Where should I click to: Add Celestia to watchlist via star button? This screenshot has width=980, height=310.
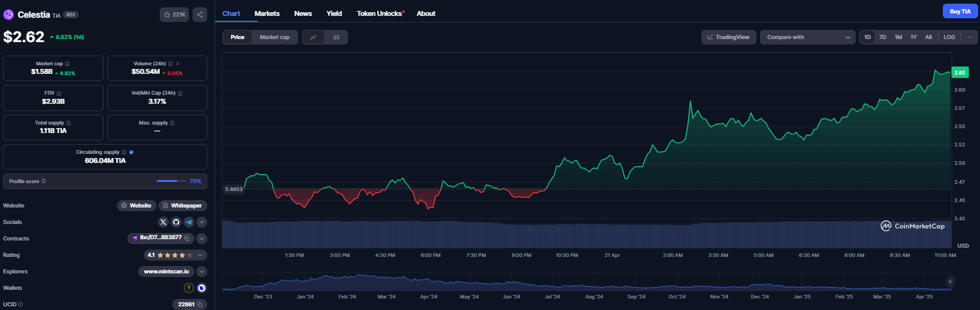(x=174, y=15)
